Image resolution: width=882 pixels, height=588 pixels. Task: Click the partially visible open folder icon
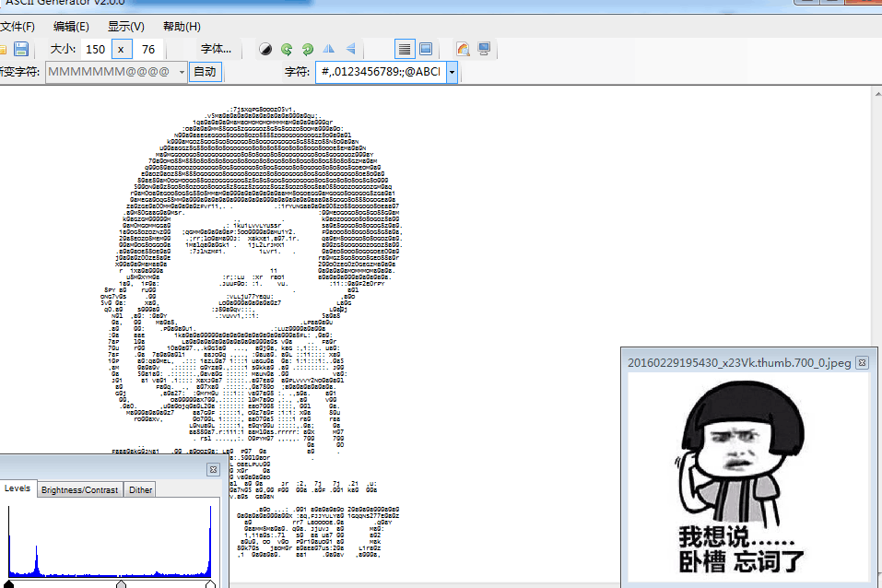tap(3, 50)
